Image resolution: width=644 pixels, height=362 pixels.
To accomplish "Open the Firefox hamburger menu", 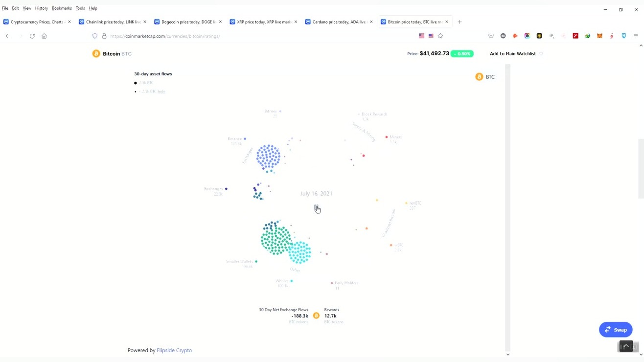I will [636, 36].
